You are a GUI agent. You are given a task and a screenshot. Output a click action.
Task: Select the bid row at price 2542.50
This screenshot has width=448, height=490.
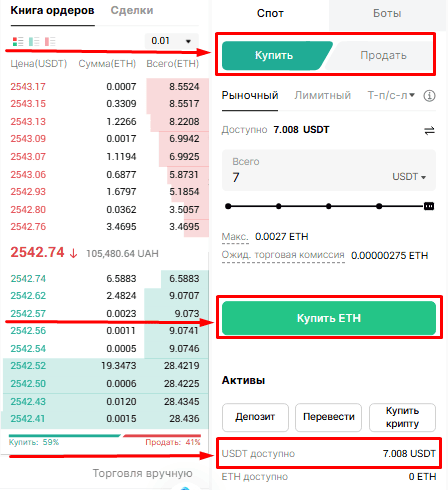coord(105,384)
